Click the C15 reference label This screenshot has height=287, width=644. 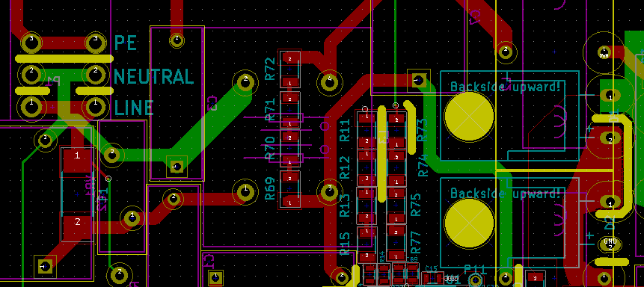click(432, 268)
